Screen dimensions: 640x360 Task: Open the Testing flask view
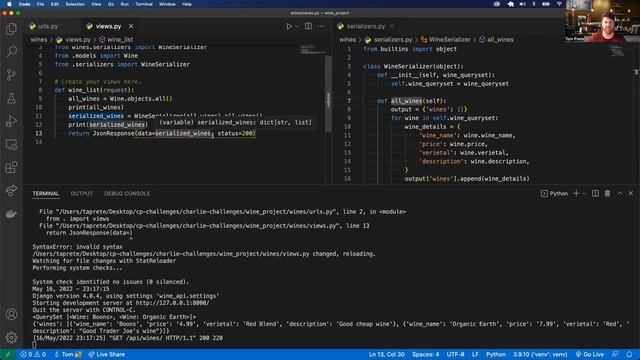(x=11, y=98)
